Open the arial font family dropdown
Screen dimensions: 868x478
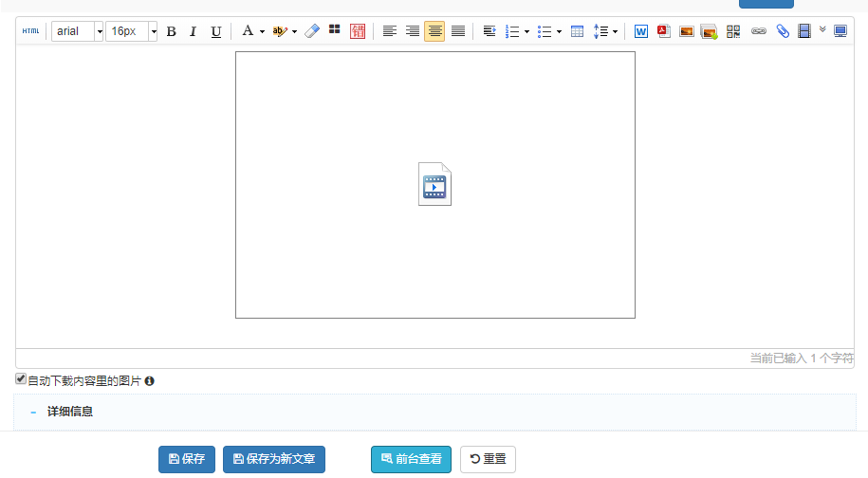point(77,31)
